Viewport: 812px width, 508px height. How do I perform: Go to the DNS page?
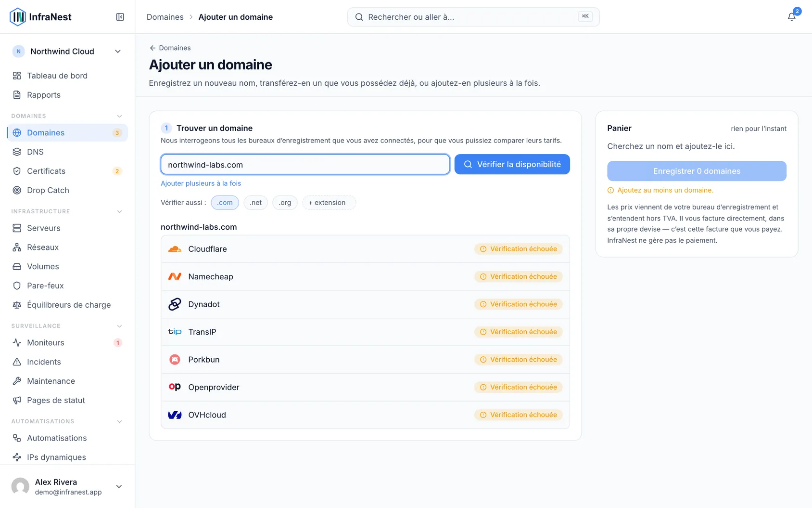[67, 152]
